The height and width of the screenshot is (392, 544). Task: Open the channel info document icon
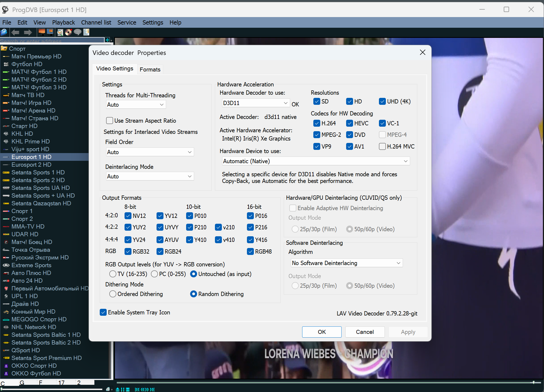86,33
